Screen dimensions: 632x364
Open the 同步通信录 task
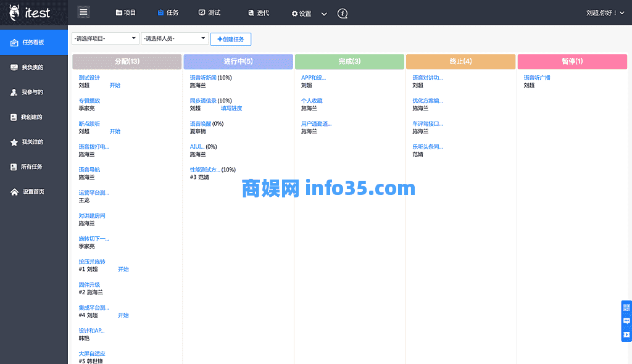(203, 101)
